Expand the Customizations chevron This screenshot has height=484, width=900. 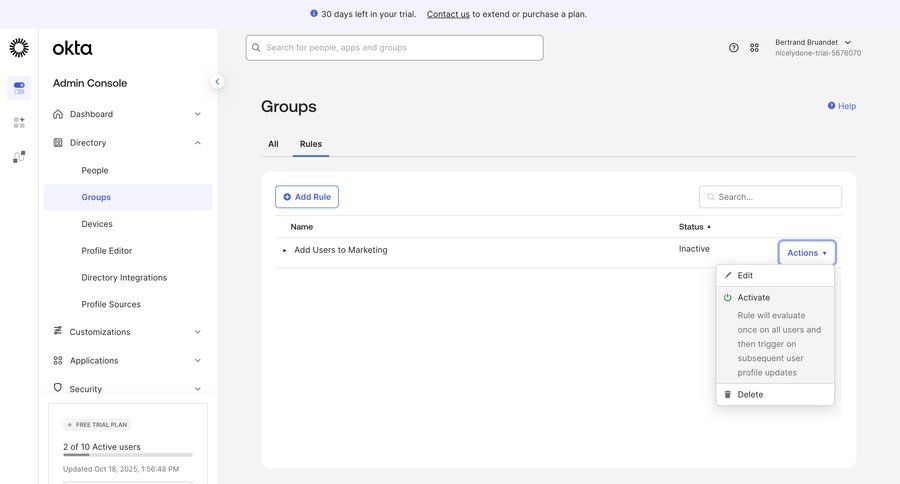(x=197, y=332)
